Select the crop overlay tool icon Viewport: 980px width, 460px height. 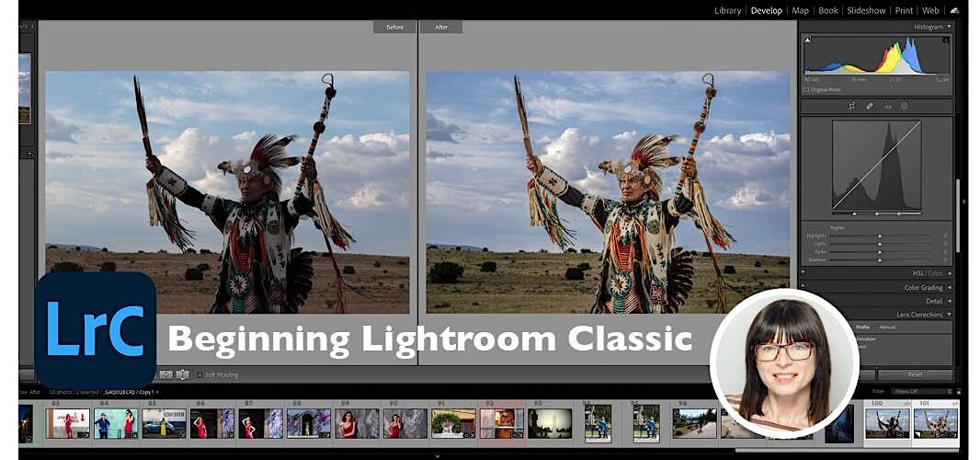852,106
